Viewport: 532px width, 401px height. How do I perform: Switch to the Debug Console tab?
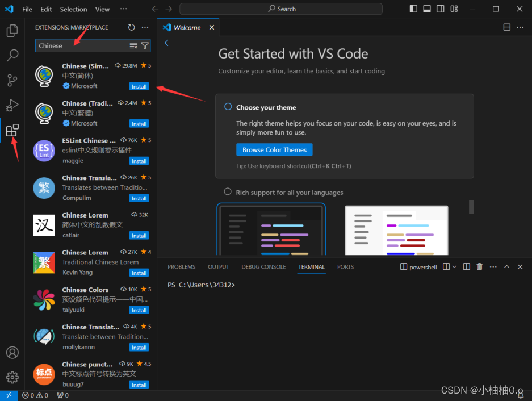pyautogui.click(x=263, y=267)
